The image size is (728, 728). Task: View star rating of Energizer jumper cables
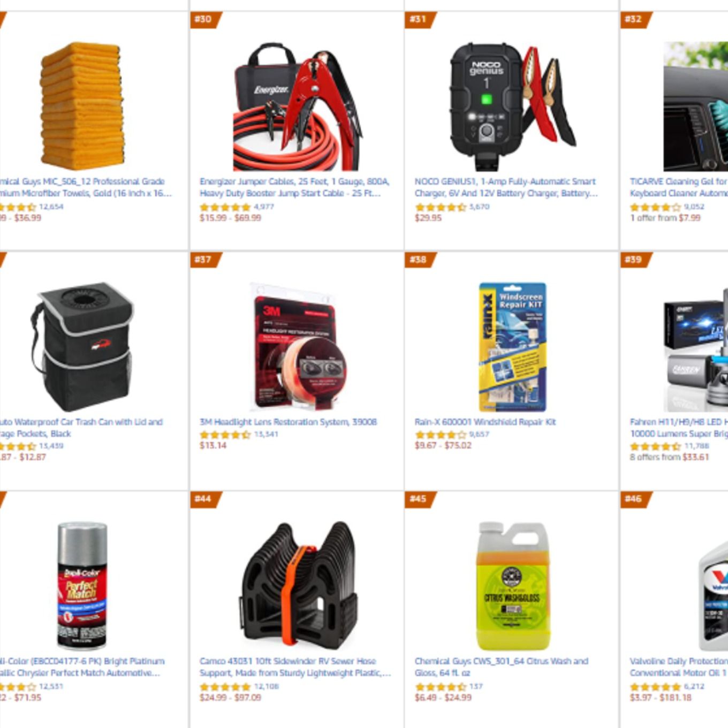pos(225,207)
